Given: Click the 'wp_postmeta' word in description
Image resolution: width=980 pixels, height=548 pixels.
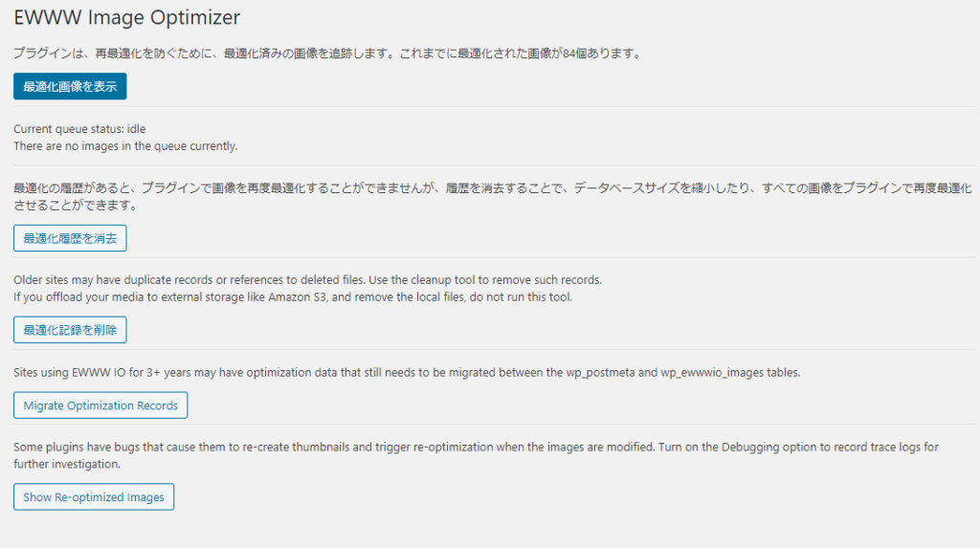Looking at the screenshot, I should [601, 372].
